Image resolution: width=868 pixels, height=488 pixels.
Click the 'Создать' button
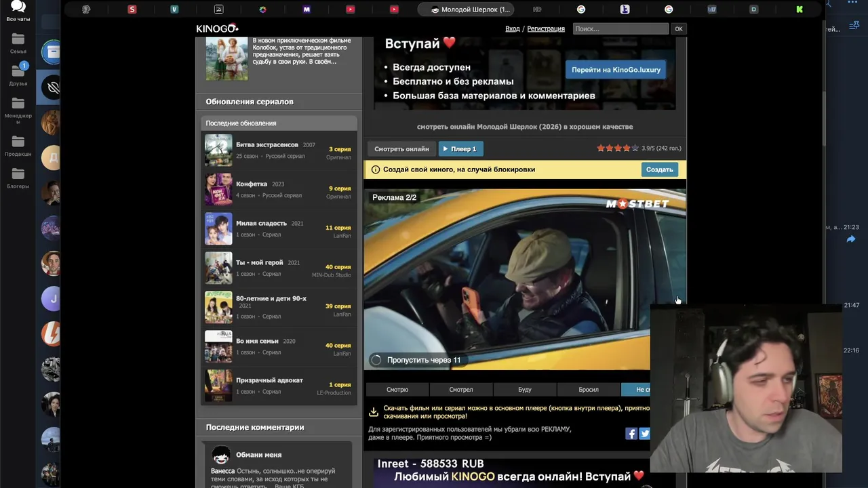[x=659, y=169]
